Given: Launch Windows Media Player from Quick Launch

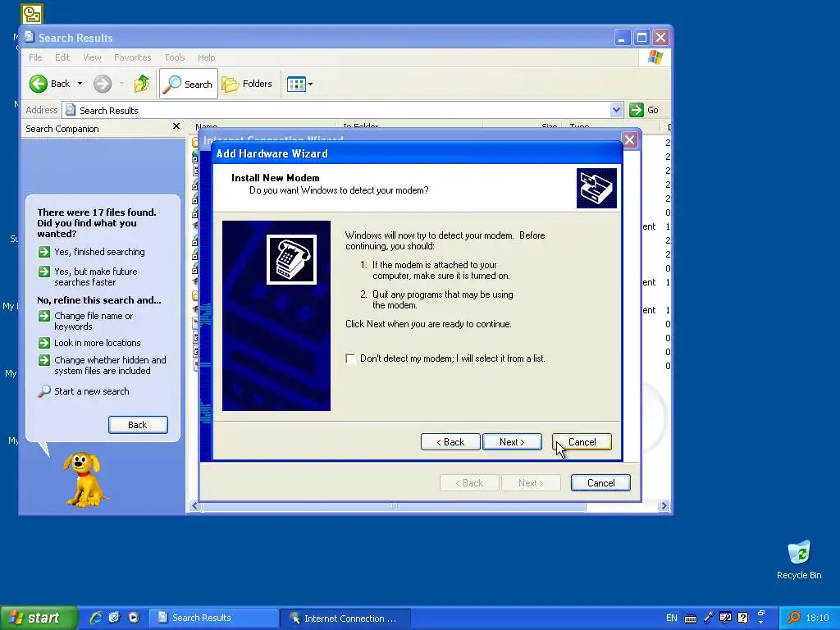Looking at the screenshot, I should pos(134,618).
